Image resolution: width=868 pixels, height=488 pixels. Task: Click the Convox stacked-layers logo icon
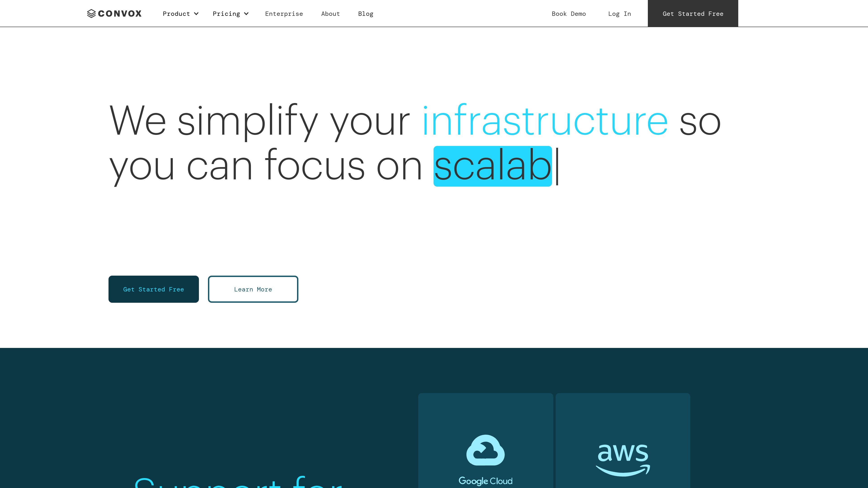coord(91,14)
